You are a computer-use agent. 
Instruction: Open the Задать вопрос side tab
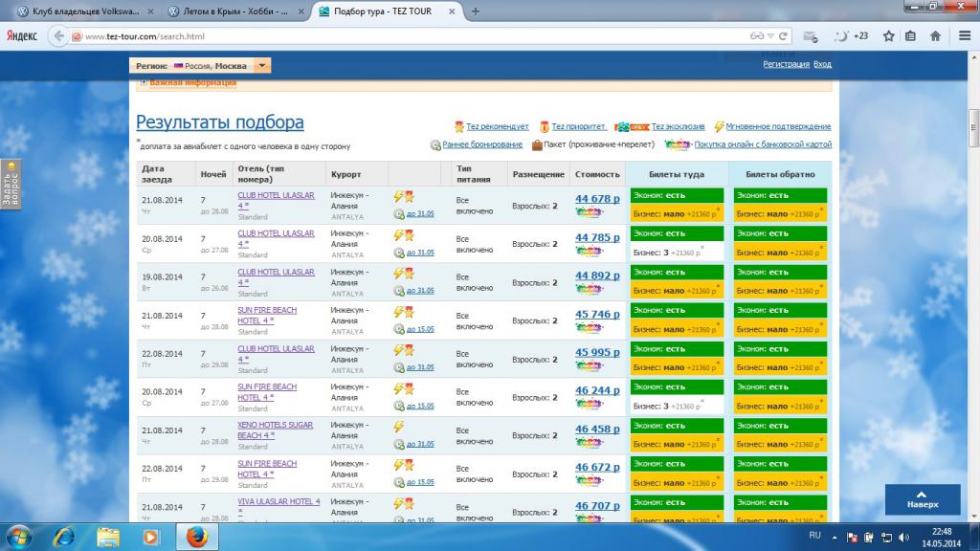[x=11, y=185]
